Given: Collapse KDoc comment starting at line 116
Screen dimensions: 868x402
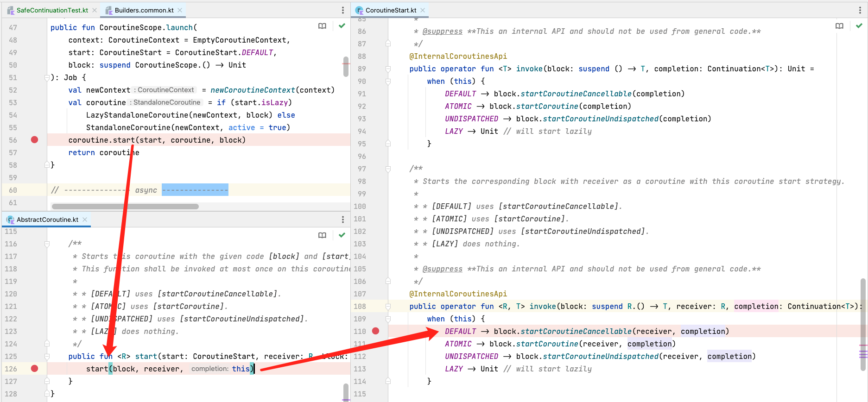Looking at the screenshot, I should [47, 244].
